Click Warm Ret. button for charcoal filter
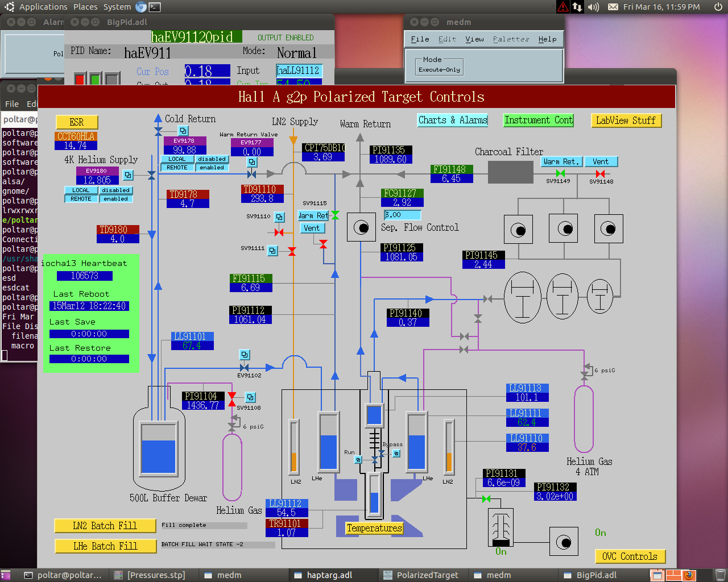 click(560, 161)
